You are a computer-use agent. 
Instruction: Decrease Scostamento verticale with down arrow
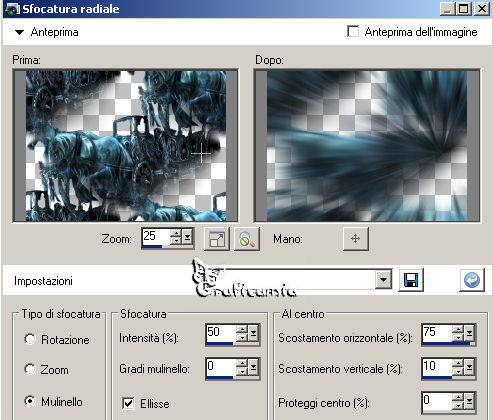(x=458, y=372)
